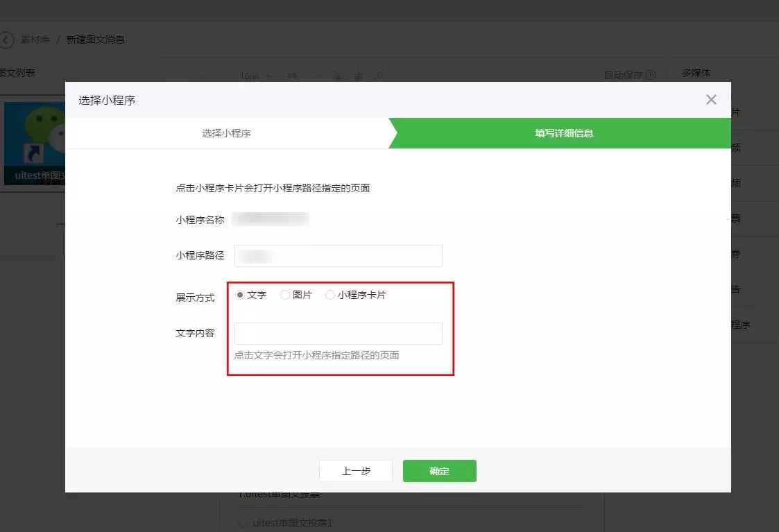Focus the 小程序路径 input field
779x532 pixels.
(x=338, y=256)
